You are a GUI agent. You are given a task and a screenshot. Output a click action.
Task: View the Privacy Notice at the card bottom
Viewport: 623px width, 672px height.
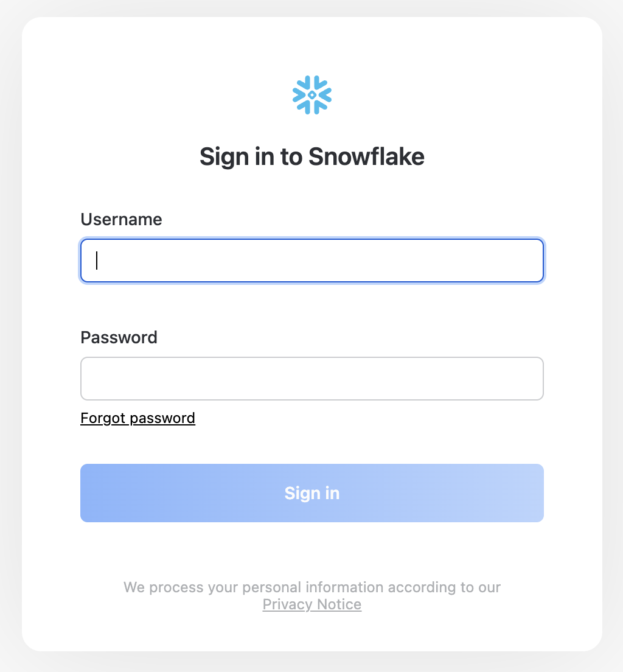click(x=311, y=604)
